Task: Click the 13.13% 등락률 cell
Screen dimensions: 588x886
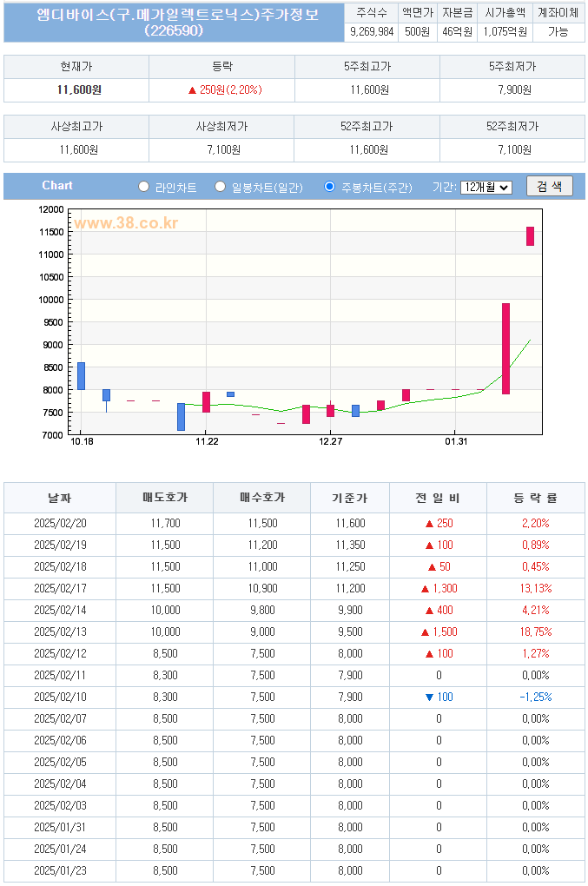Action: tap(536, 588)
